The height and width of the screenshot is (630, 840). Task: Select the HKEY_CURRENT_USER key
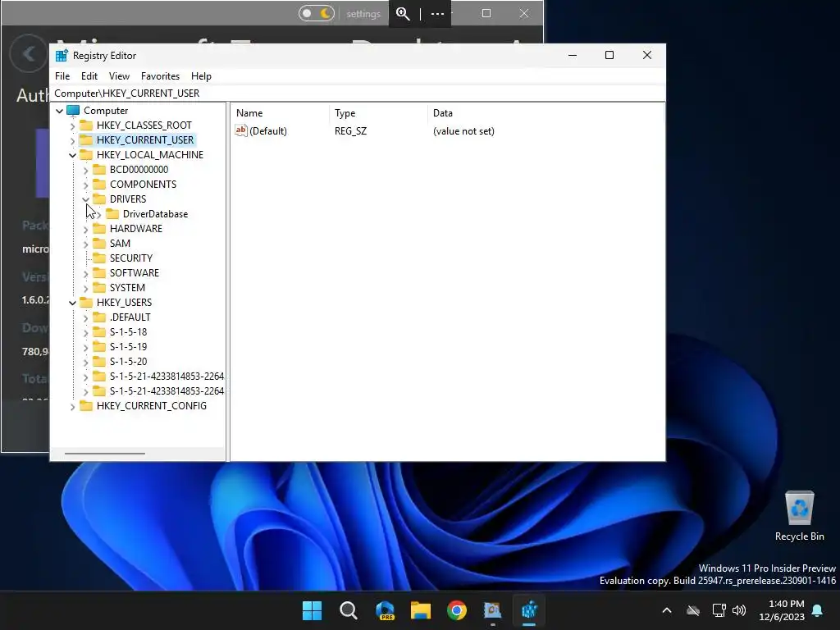click(x=145, y=139)
